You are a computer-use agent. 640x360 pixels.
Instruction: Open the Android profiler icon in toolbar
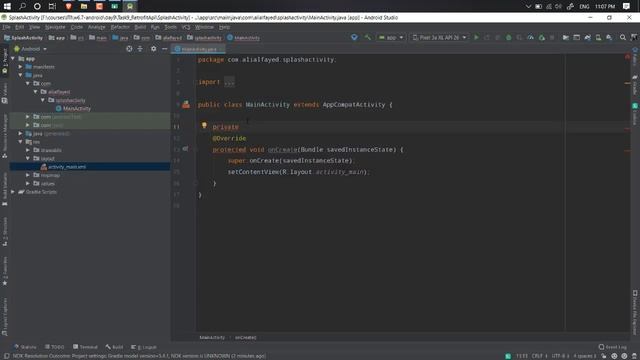point(530,37)
